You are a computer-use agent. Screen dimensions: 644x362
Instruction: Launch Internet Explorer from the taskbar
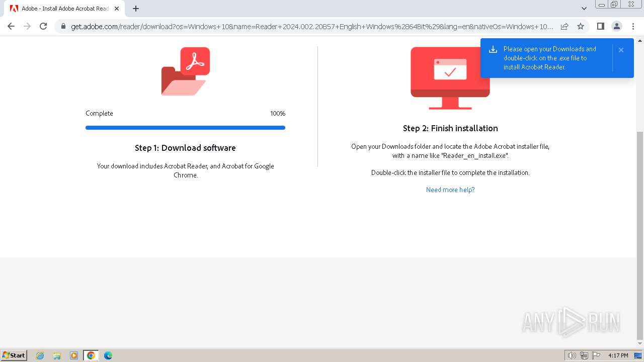(40, 355)
